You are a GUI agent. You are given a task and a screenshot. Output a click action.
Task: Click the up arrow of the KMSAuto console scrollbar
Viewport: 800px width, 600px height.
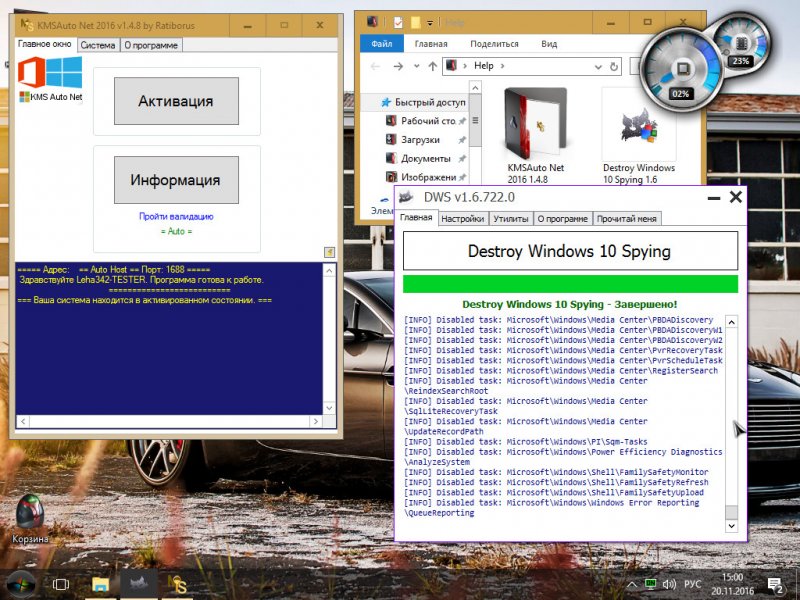[x=330, y=270]
